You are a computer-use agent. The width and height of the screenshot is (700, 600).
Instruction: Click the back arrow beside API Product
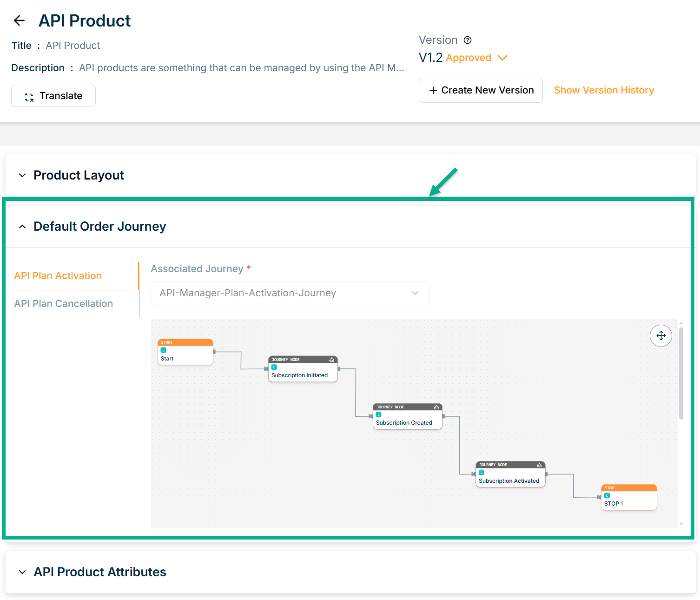tap(19, 20)
